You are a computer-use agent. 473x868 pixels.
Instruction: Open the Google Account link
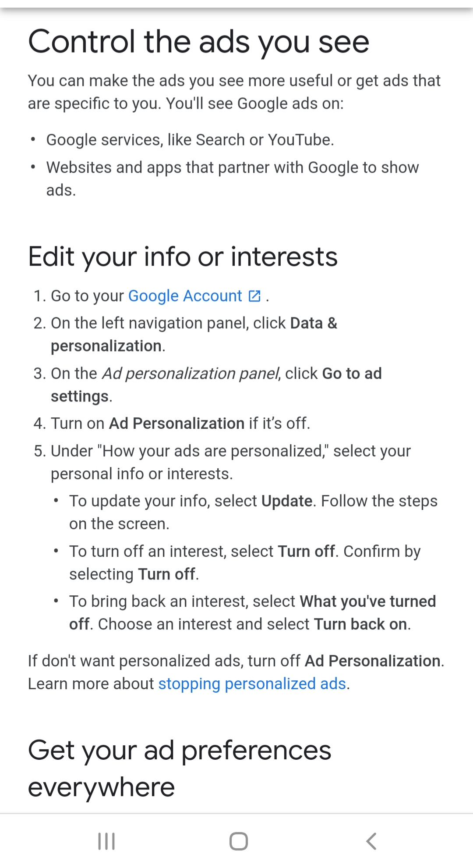point(185,296)
